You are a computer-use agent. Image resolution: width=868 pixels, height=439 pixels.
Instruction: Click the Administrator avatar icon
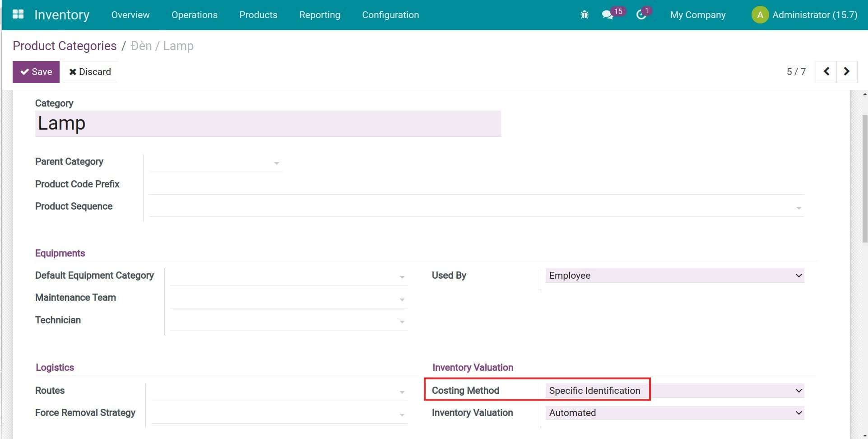760,14
